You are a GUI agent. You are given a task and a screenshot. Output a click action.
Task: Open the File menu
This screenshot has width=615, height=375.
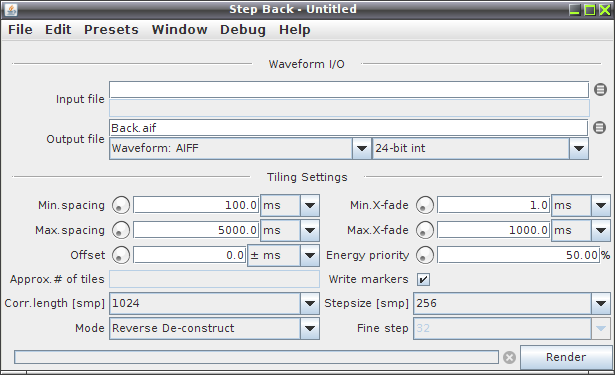pos(20,30)
